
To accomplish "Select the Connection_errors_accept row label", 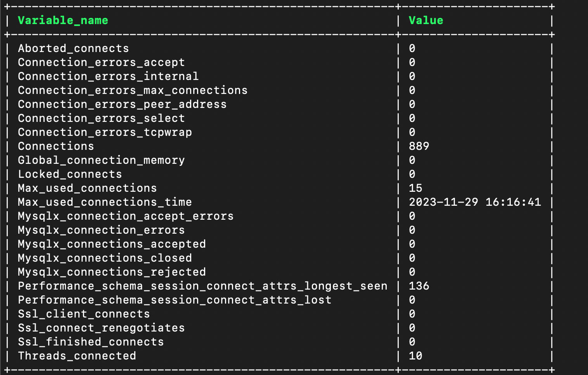I will pos(101,62).
